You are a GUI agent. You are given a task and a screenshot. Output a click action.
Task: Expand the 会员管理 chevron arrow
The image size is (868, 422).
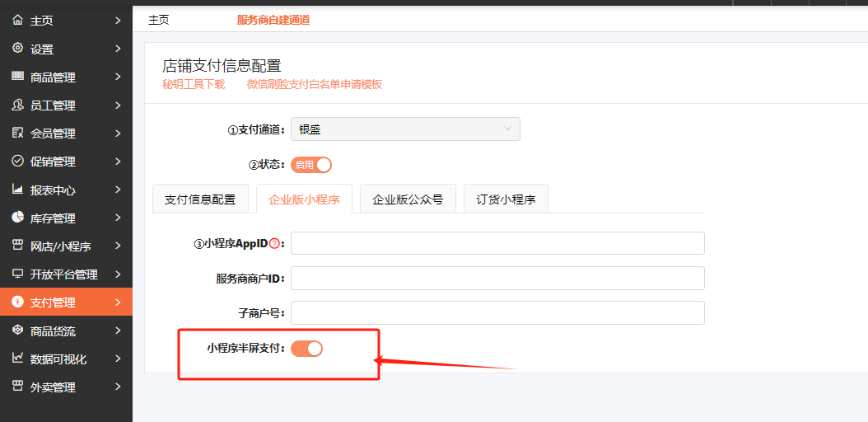tap(118, 133)
